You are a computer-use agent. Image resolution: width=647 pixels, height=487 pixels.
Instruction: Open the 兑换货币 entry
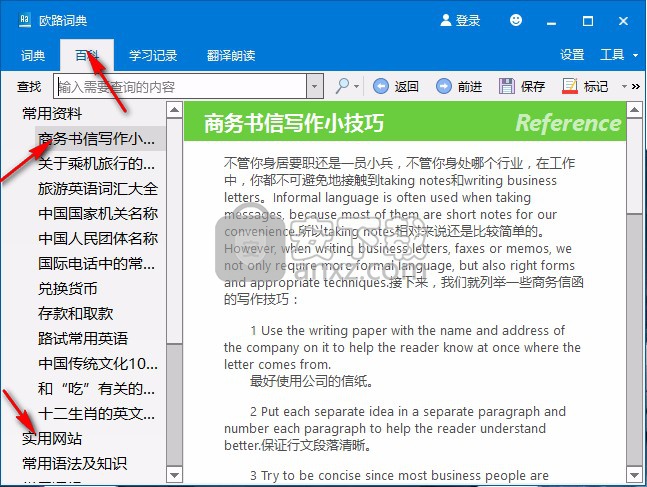pyautogui.click(x=67, y=288)
